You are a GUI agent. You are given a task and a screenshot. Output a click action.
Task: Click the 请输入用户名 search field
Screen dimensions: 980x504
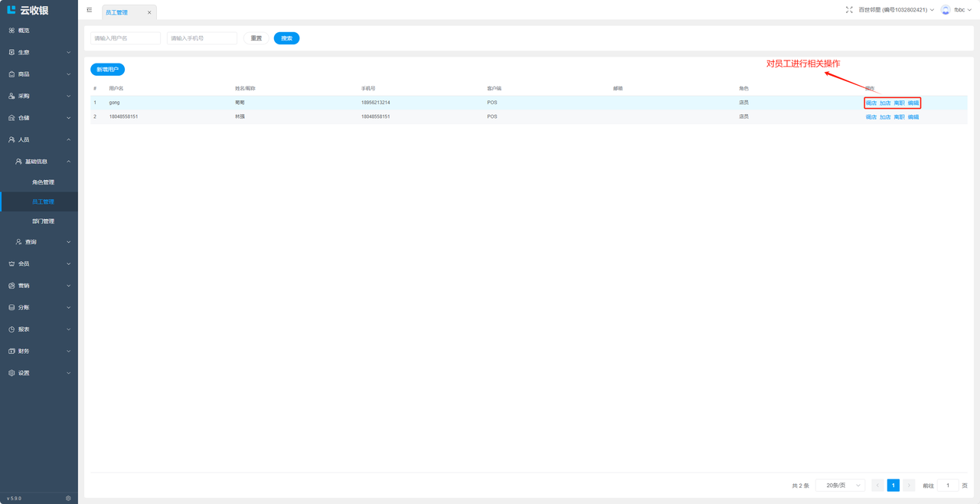tap(126, 38)
